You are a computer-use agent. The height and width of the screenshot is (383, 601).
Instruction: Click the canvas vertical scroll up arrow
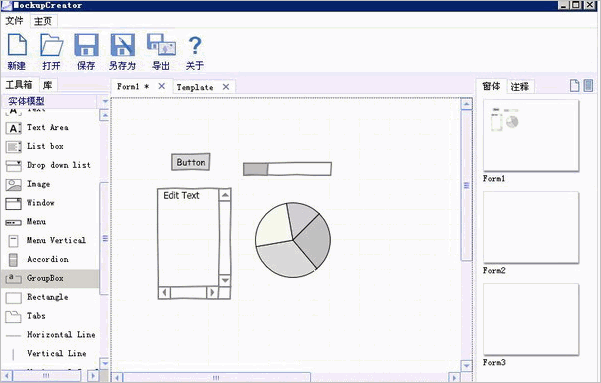tap(466, 104)
